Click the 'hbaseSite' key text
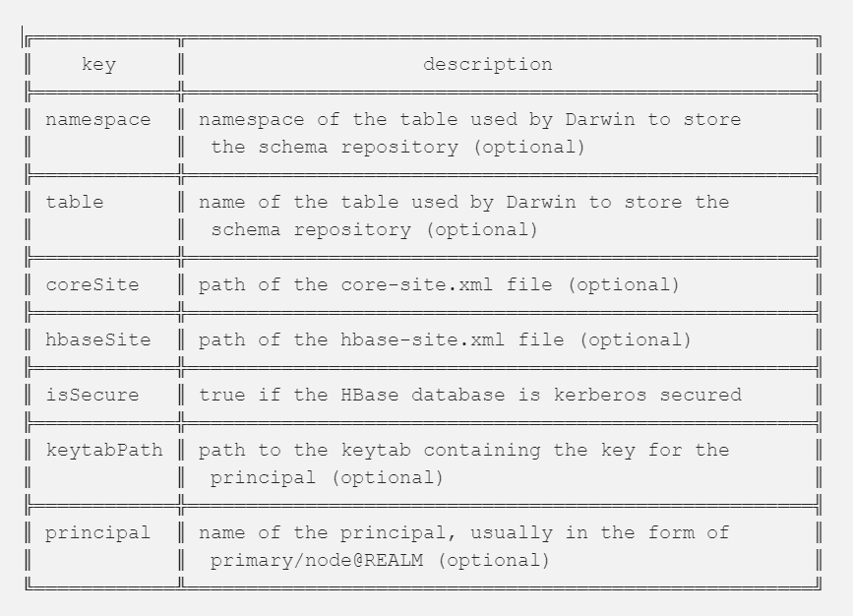The image size is (853, 616). coord(98,339)
